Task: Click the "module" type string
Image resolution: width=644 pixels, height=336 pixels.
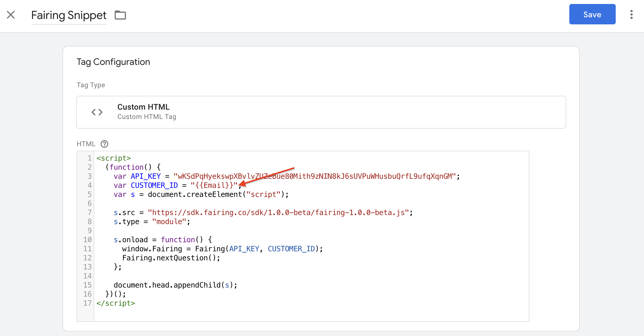Action: (x=169, y=222)
